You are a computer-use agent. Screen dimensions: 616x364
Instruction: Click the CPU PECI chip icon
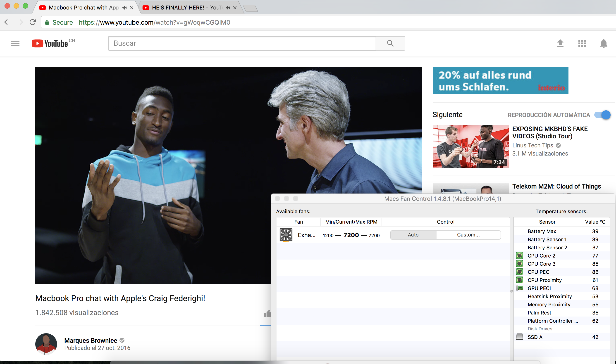[520, 272]
